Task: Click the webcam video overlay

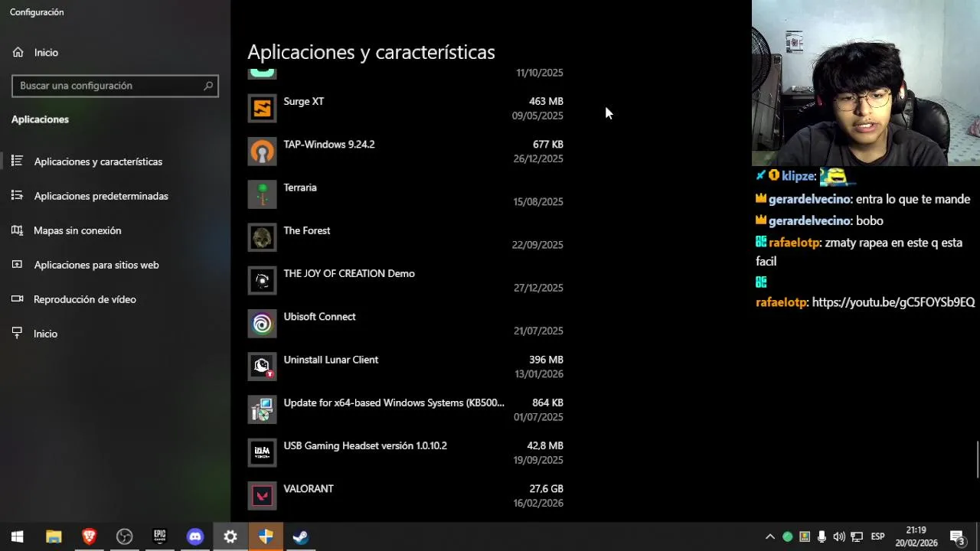Action: click(x=866, y=83)
